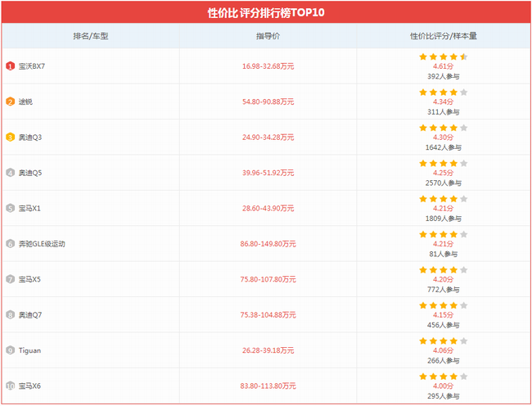Click price 75.38-104.88万元
This screenshot has width=532, height=406.
coord(268,315)
